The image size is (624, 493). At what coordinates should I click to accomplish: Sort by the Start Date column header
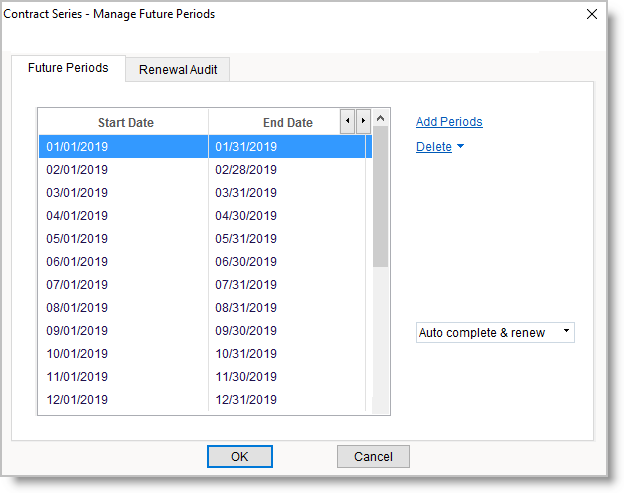click(125, 123)
